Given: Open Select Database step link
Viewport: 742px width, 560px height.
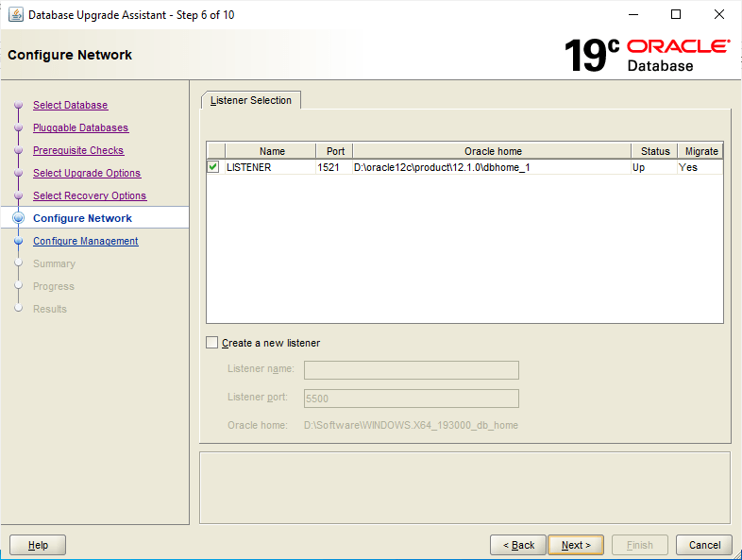Looking at the screenshot, I should coord(71,105).
